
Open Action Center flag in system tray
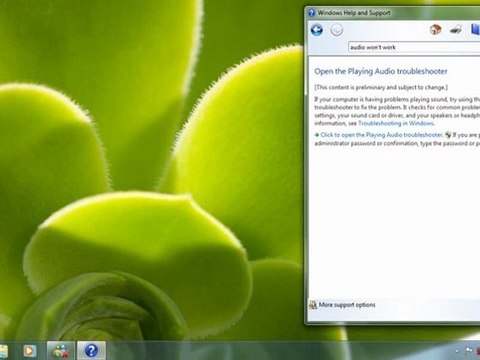tap(469, 351)
